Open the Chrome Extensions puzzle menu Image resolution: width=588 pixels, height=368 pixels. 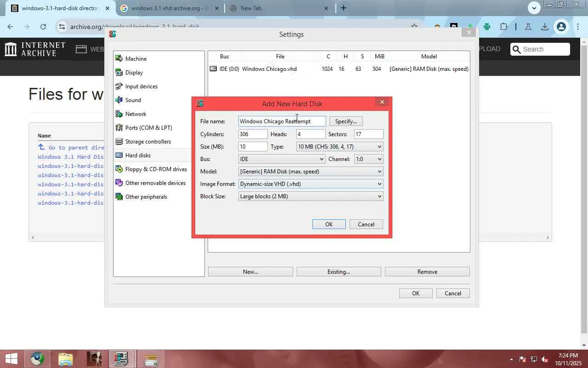(503, 27)
